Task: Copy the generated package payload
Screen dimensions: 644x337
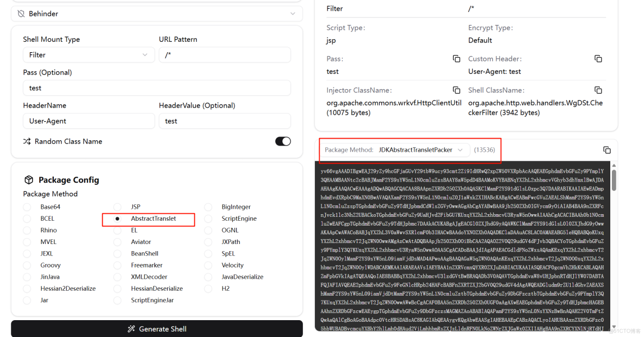Action: pyautogui.click(x=607, y=150)
